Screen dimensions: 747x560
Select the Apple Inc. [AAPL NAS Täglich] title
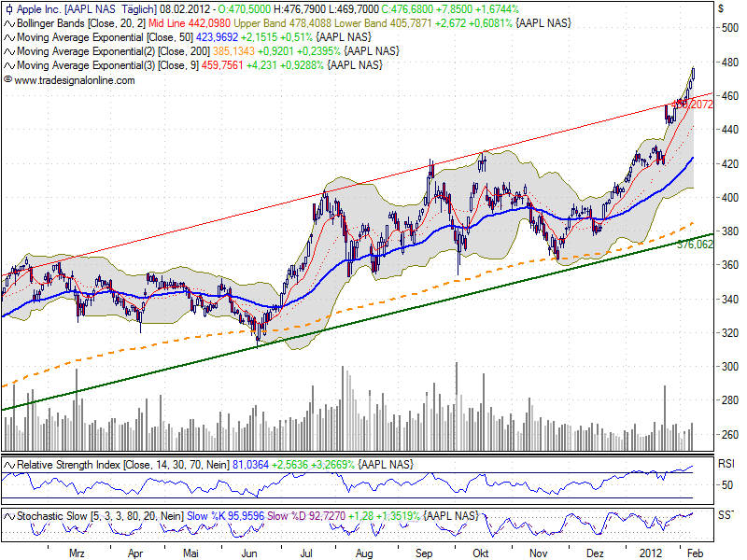coord(87,9)
